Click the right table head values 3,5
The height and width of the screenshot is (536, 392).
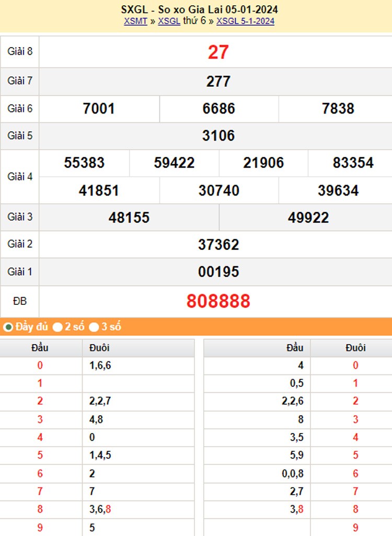(297, 437)
